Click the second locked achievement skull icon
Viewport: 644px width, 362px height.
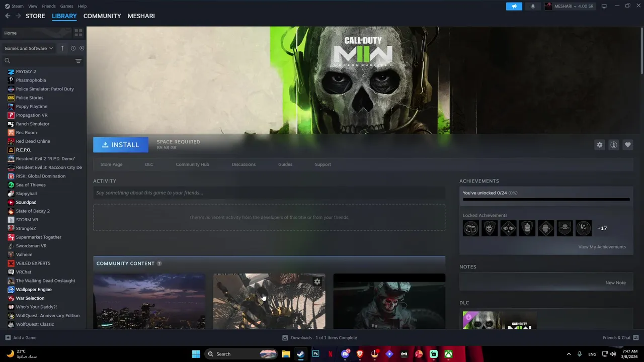[490, 228]
